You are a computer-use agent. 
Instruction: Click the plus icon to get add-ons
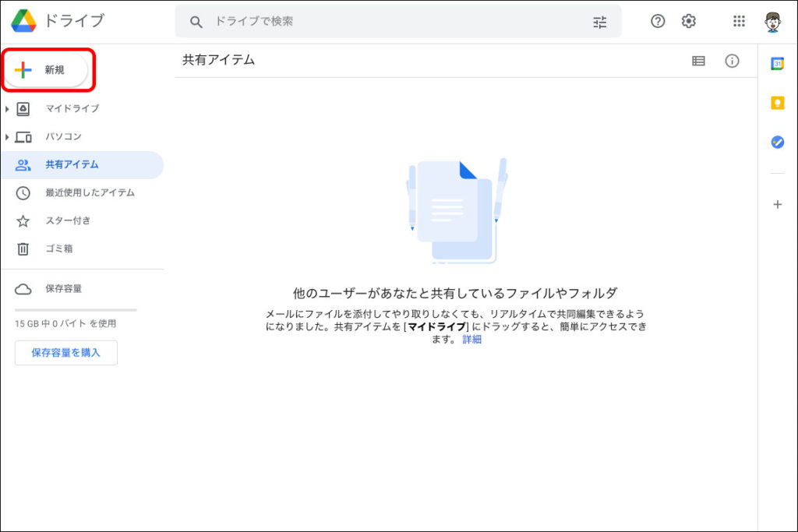[777, 205]
